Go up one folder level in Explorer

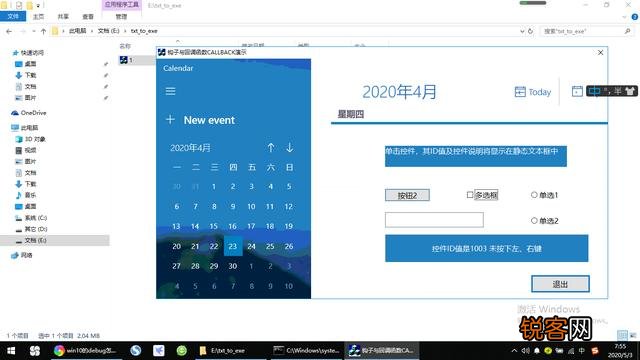tap(43, 31)
